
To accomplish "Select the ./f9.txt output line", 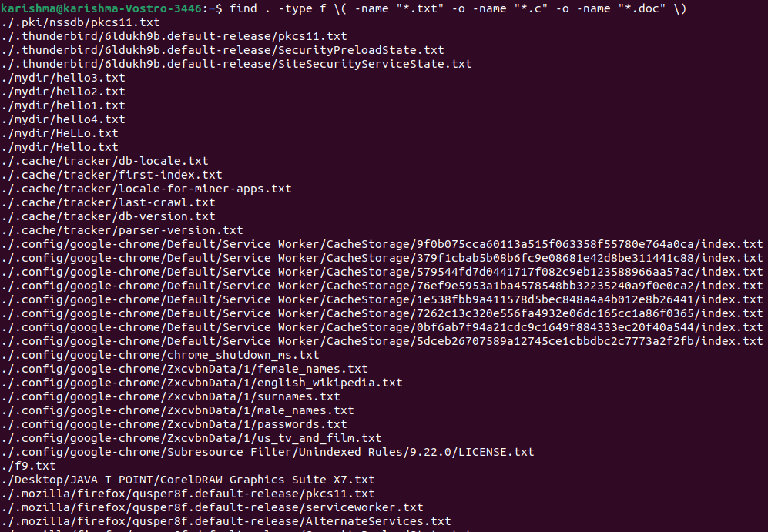I will [x=29, y=466].
